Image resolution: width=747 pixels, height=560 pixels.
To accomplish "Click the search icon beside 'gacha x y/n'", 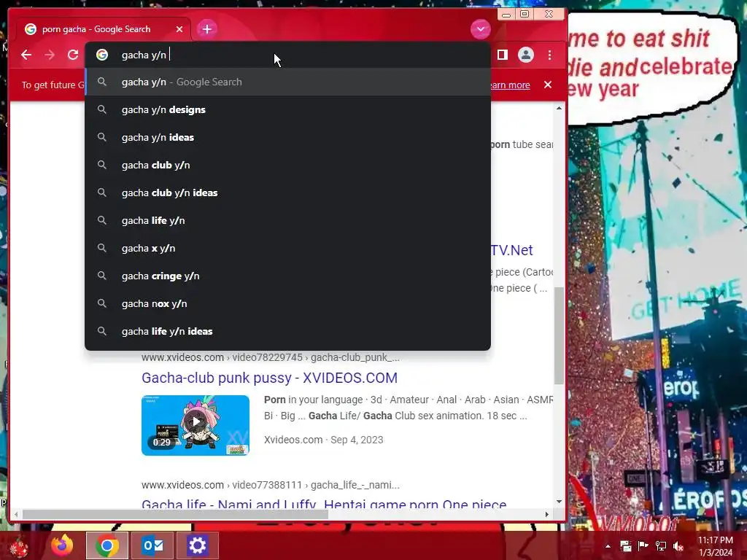I will tap(102, 248).
